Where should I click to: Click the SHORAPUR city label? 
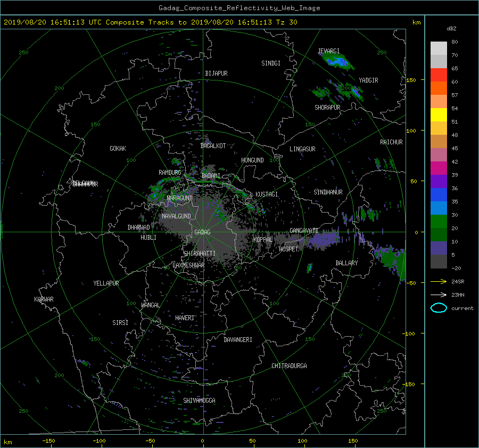(x=327, y=108)
